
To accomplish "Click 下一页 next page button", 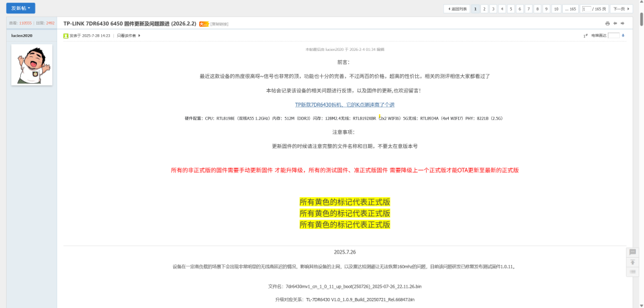I will point(621,9).
